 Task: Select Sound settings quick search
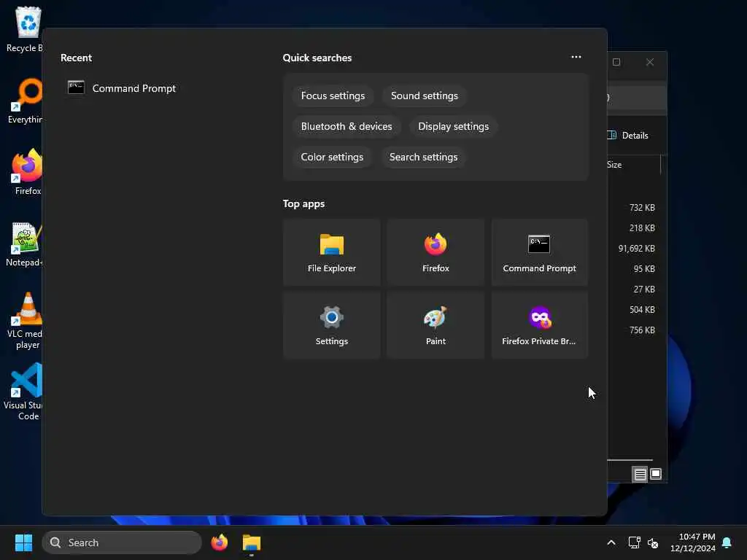(x=424, y=96)
